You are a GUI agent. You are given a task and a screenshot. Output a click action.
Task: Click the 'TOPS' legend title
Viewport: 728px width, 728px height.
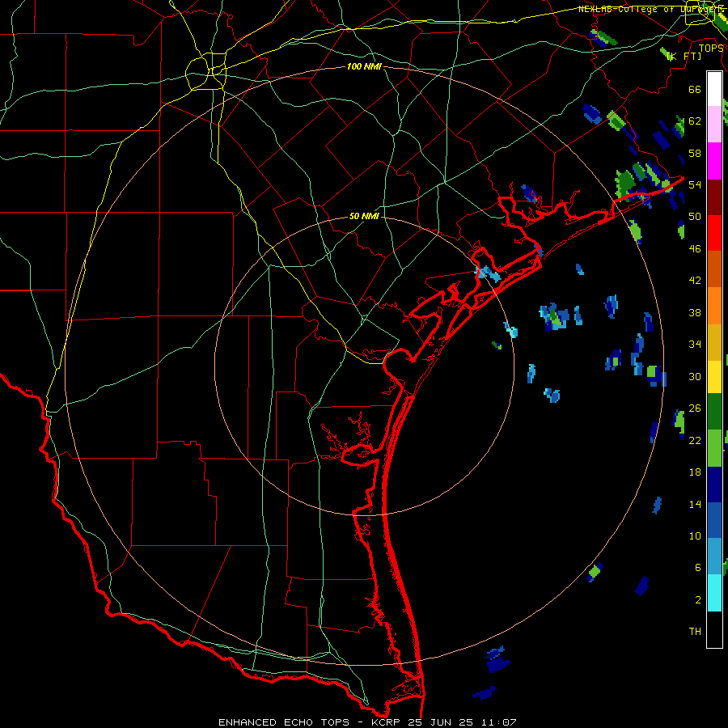(711, 49)
